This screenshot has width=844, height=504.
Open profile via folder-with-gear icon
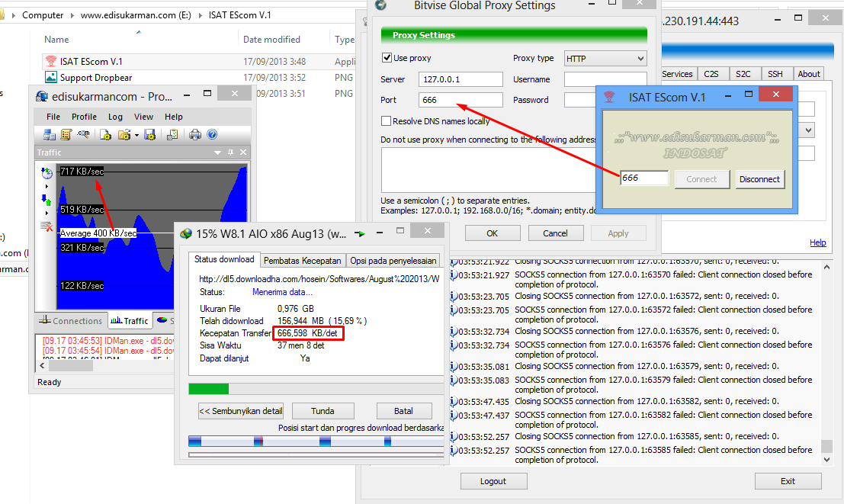pyautogui.click(x=124, y=135)
